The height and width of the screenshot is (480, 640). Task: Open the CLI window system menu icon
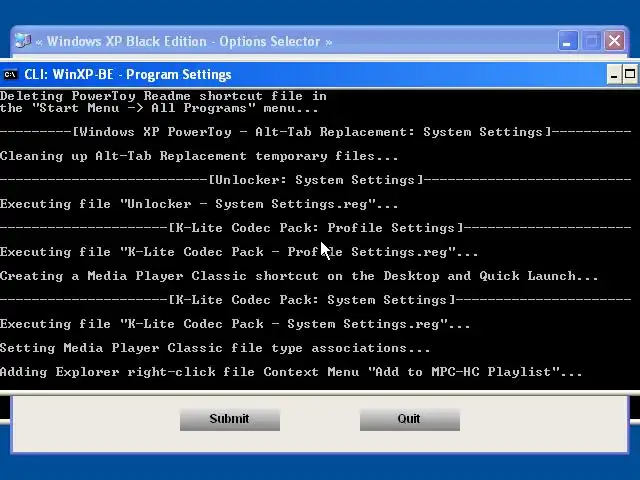click(10, 74)
